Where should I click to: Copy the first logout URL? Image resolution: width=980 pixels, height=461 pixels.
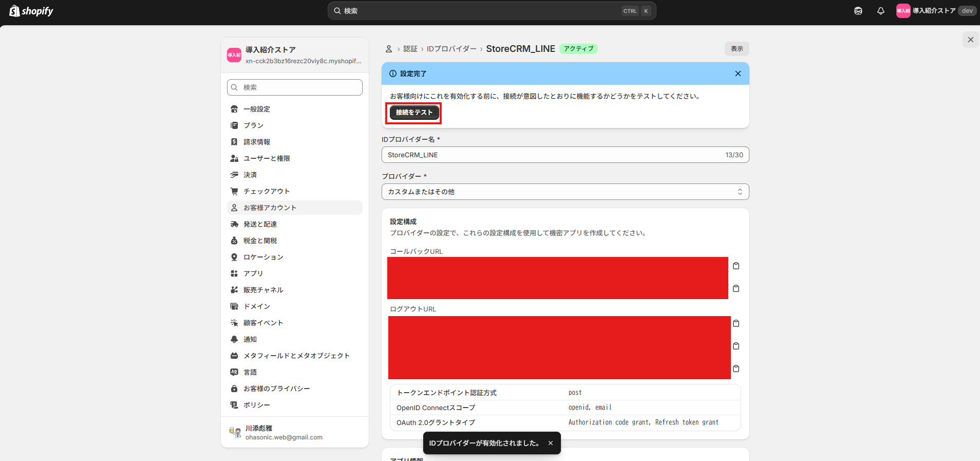tap(736, 323)
